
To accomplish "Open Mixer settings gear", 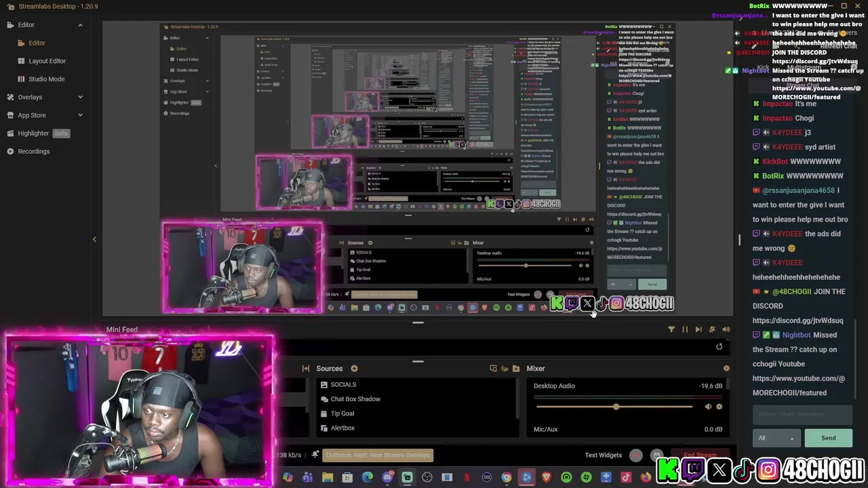I will 726,369.
